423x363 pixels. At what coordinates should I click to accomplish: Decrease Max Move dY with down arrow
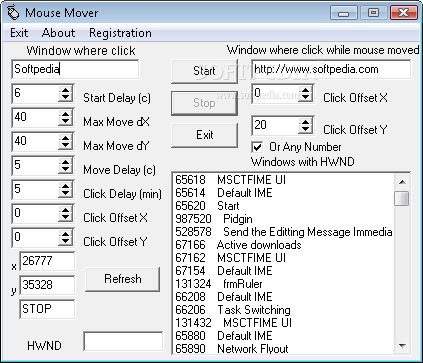click(66, 146)
